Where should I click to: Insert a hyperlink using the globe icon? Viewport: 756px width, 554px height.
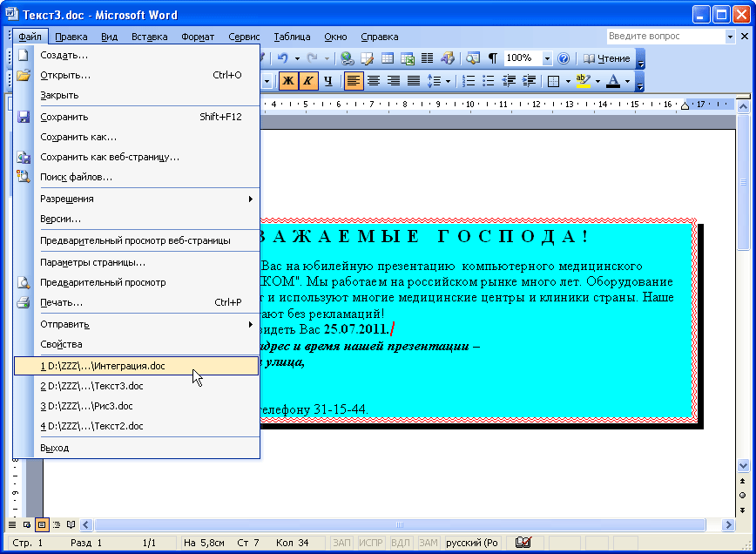coord(348,58)
